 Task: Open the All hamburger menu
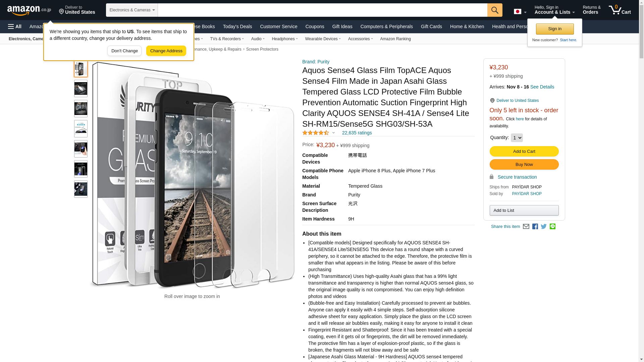pos(15,26)
